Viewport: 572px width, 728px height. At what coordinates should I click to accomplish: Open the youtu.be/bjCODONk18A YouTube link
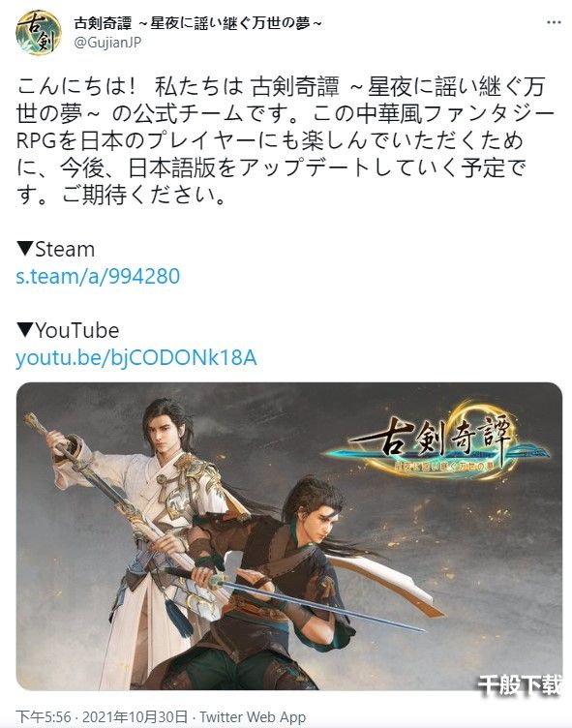click(x=136, y=358)
